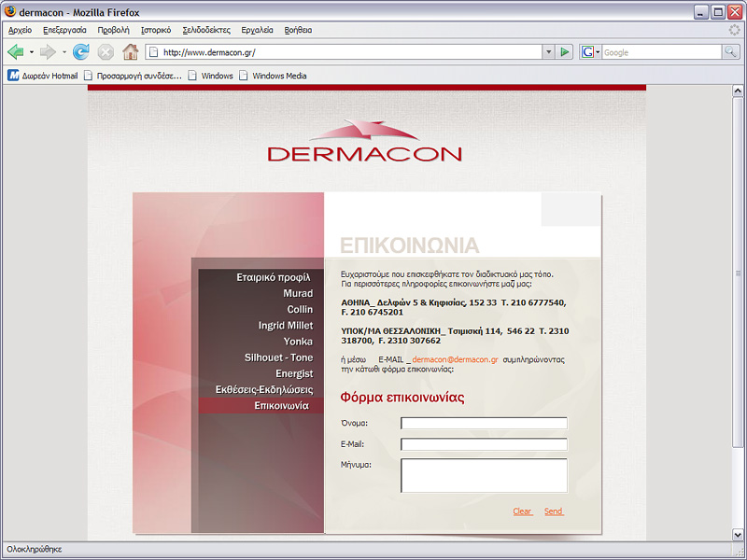
Task: Open the Επεξεργασία menu
Action: (x=64, y=30)
